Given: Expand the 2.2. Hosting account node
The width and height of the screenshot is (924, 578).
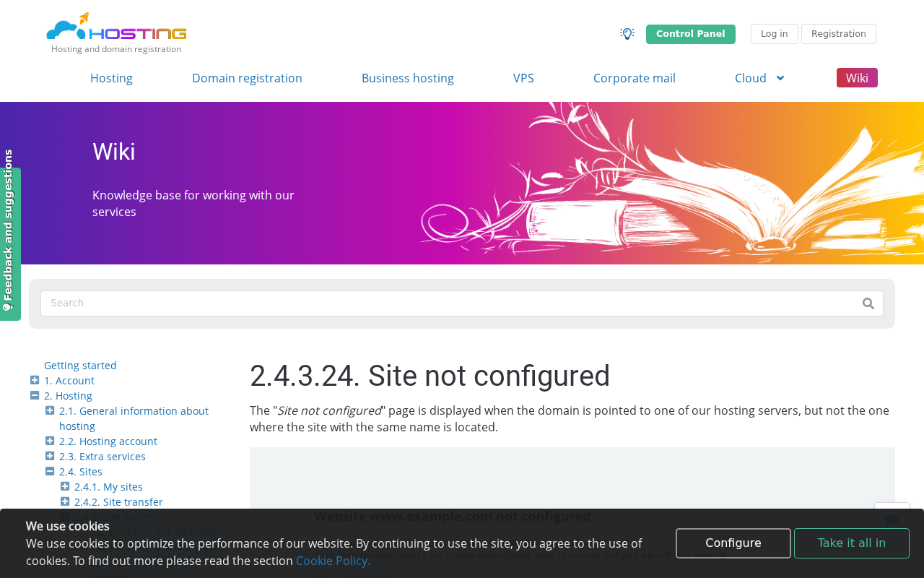Looking at the screenshot, I should coord(50,441).
